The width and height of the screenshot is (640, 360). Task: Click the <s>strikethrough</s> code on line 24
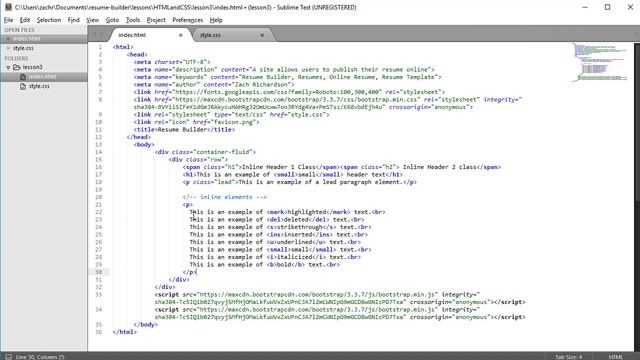[x=302, y=227]
